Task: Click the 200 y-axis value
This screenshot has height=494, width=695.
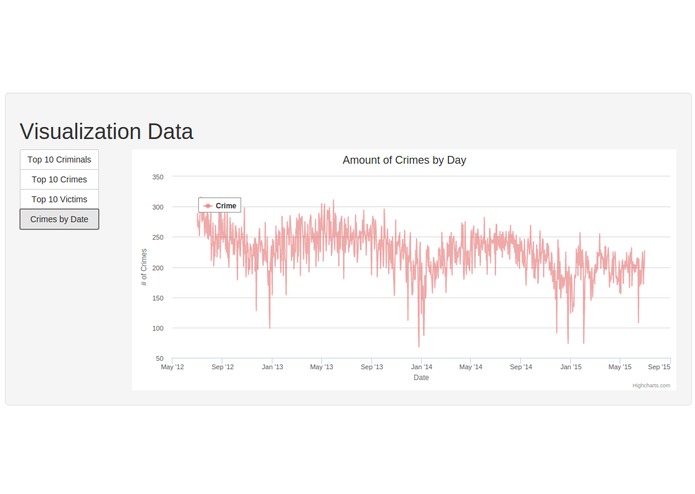Action: 158,268
